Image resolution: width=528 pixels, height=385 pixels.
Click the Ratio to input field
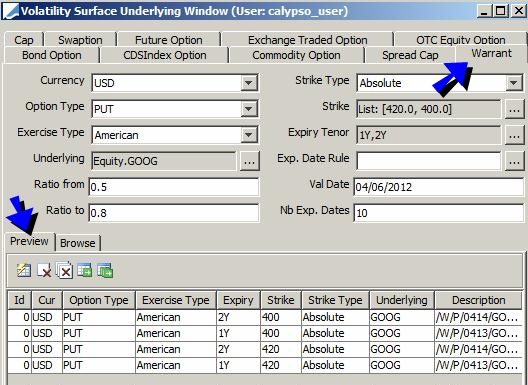tap(174, 213)
